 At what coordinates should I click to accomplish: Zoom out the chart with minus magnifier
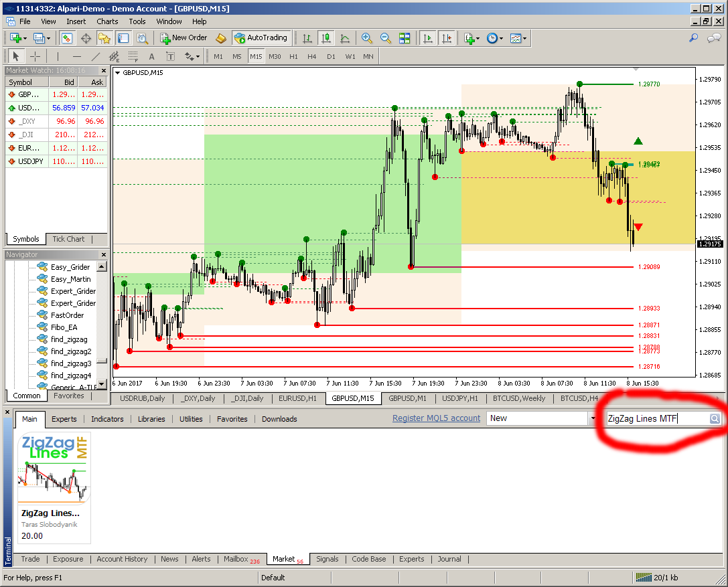point(385,38)
